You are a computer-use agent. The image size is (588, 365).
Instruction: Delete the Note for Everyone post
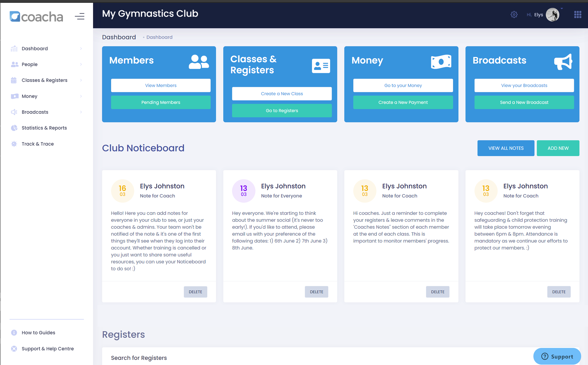coord(316,292)
